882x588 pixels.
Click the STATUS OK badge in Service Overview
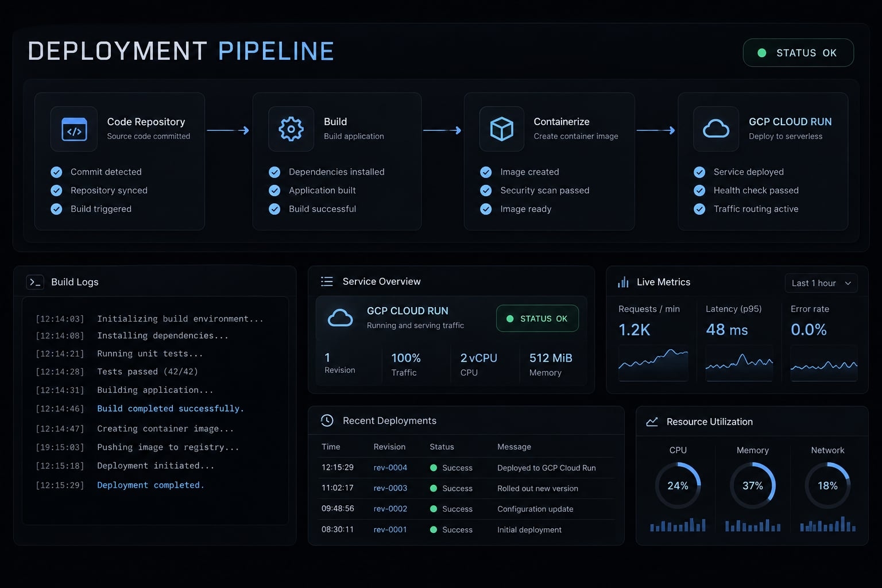click(537, 319)
